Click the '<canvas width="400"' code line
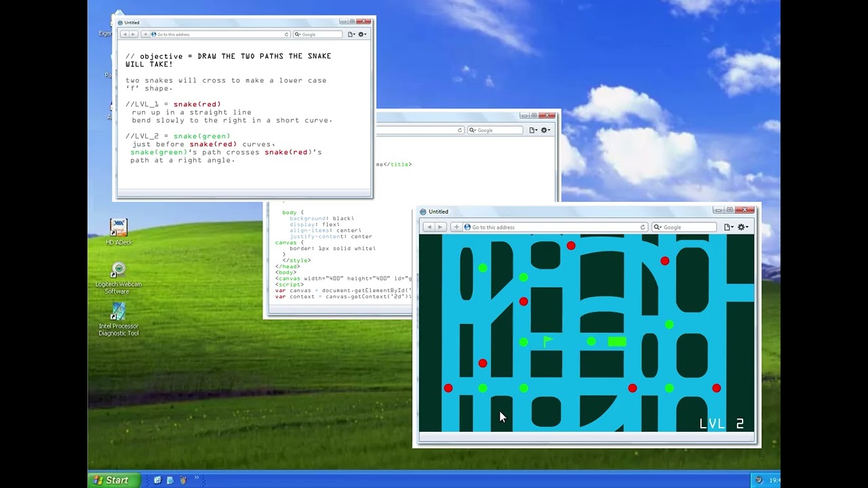Viewport: 868px width, 488px height. pyautogui.click(x=342, y=279)
